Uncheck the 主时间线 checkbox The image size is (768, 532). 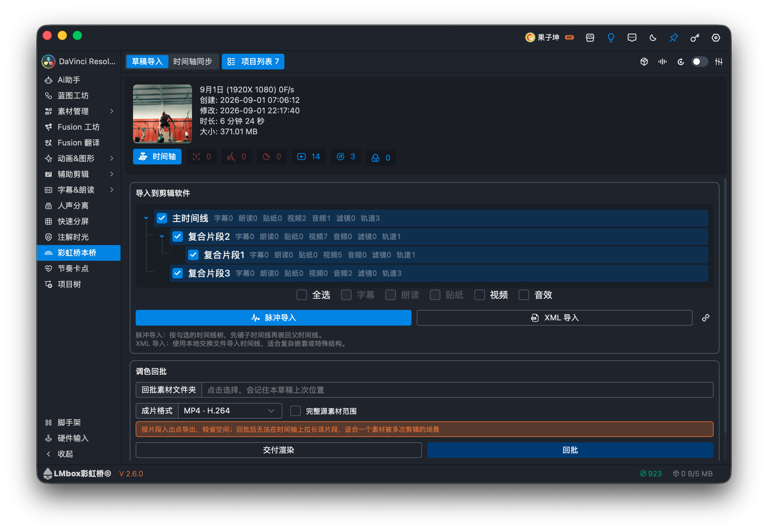click(162, 218)
